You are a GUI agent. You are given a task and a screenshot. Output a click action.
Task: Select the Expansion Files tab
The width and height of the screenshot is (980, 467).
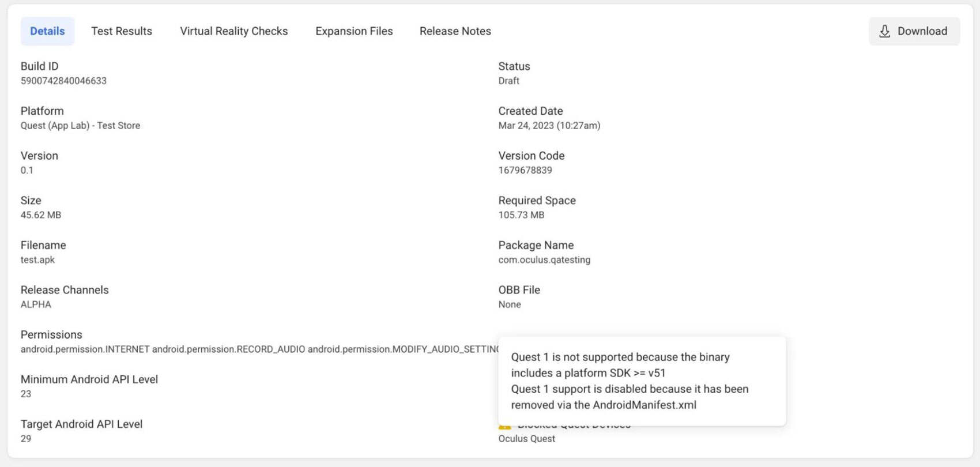[x=354, y=31]
